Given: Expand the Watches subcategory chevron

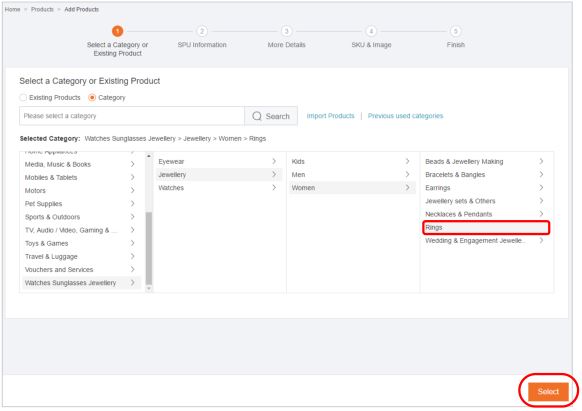Looking at the screenshot, I should coord(274,187).
